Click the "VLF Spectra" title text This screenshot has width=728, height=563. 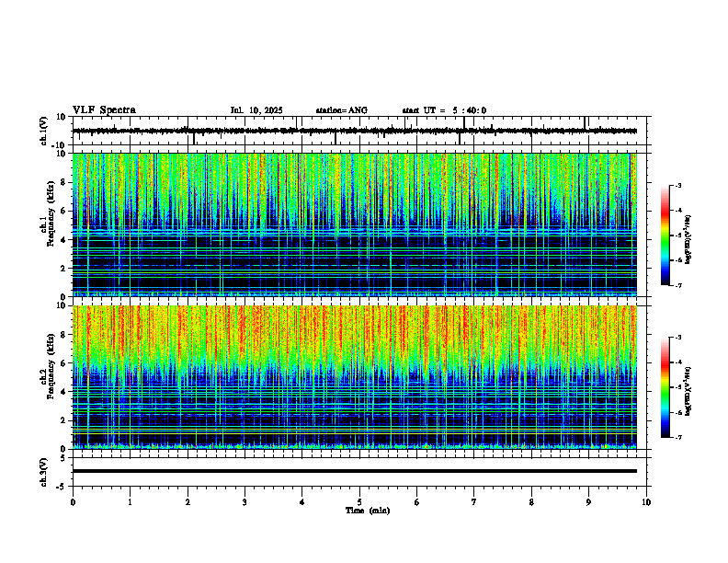click(104, 110)
